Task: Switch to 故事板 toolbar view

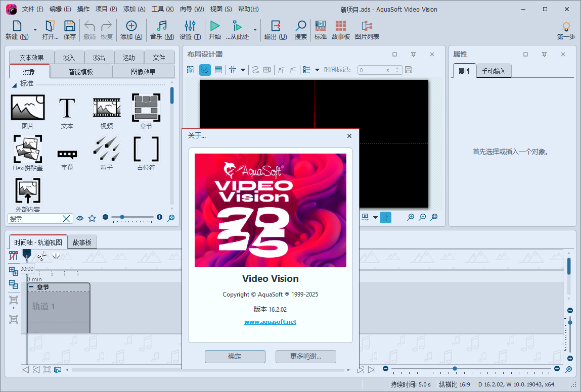Action: (340, 30)
